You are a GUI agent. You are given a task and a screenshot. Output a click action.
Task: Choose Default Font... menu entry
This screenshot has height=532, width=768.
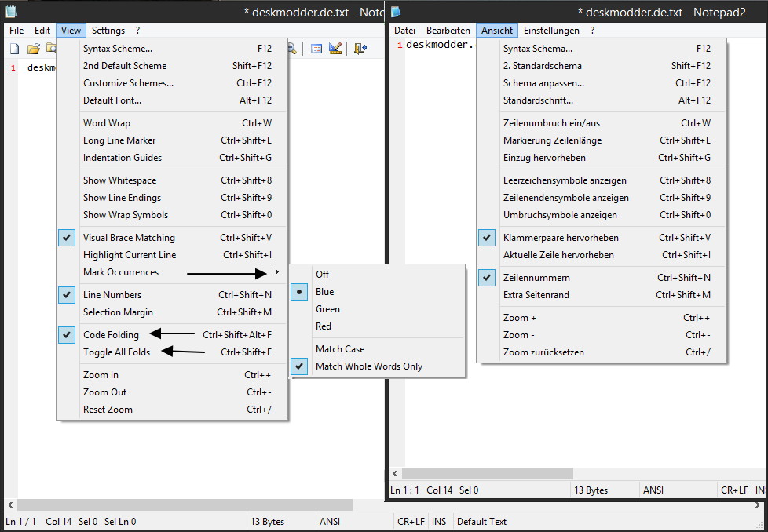coord(172,100)
